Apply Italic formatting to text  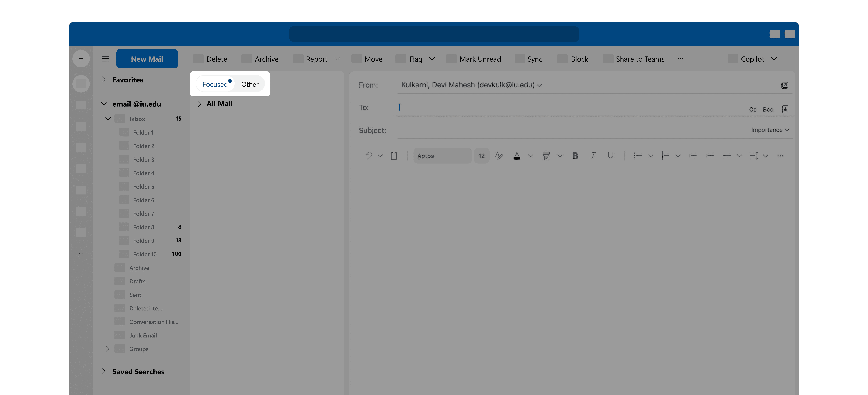click(x=593, y=156)
